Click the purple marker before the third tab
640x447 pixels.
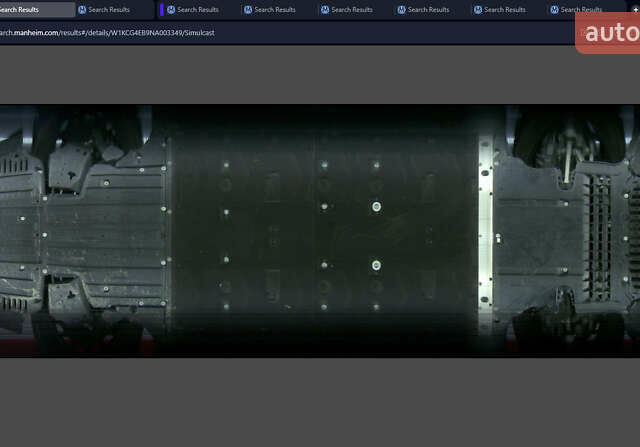(x=161, y=9)
